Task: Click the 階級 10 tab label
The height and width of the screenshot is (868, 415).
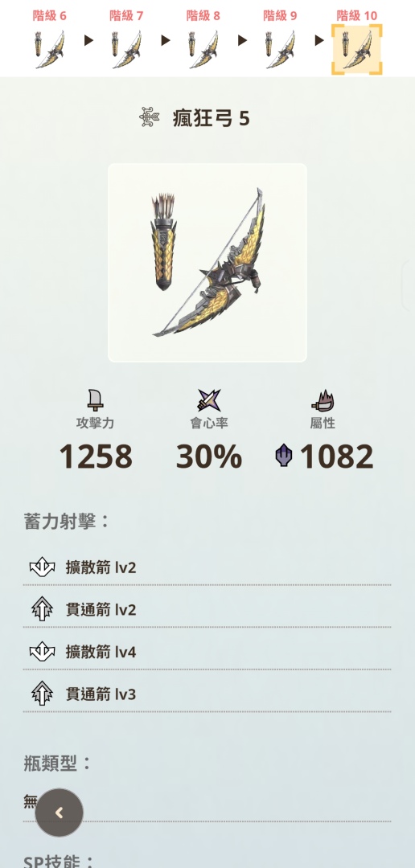Action: tap(357, 15)
